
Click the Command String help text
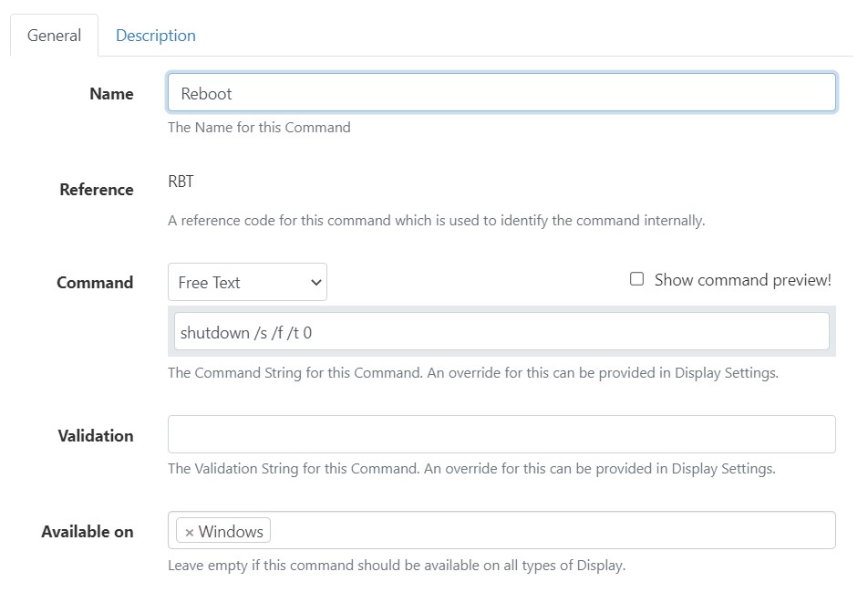[472, 373]
